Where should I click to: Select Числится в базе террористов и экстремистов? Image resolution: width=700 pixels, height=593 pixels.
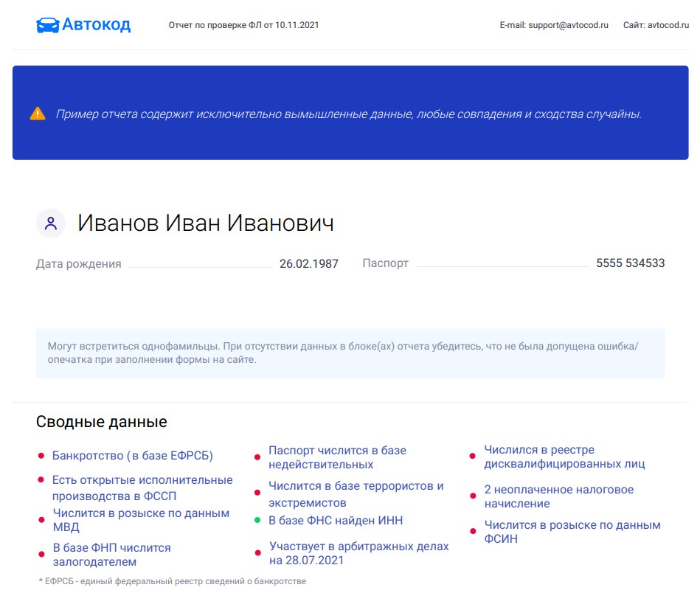click(x=356, y=494)
